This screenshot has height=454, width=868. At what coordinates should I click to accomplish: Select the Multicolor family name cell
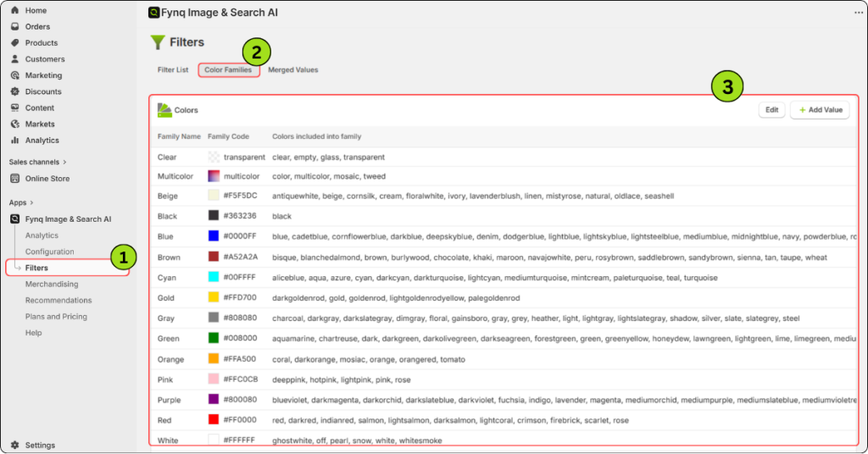pos(175,176)
